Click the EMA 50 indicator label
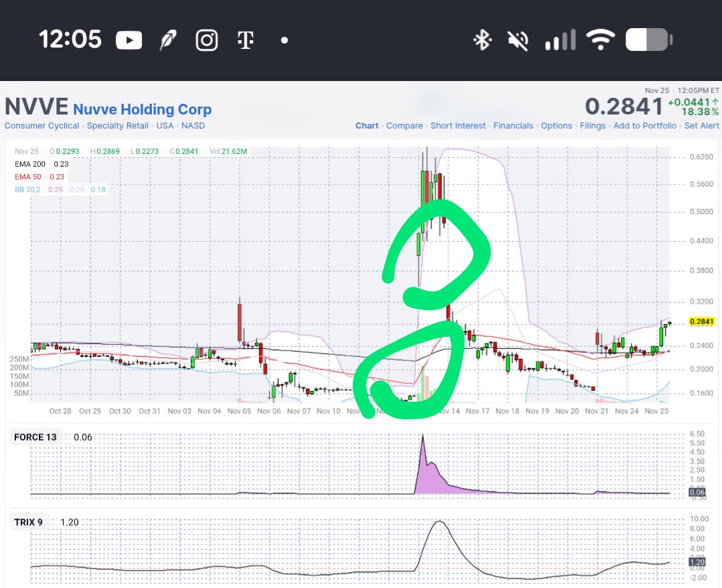 click(x=27, y=177)
